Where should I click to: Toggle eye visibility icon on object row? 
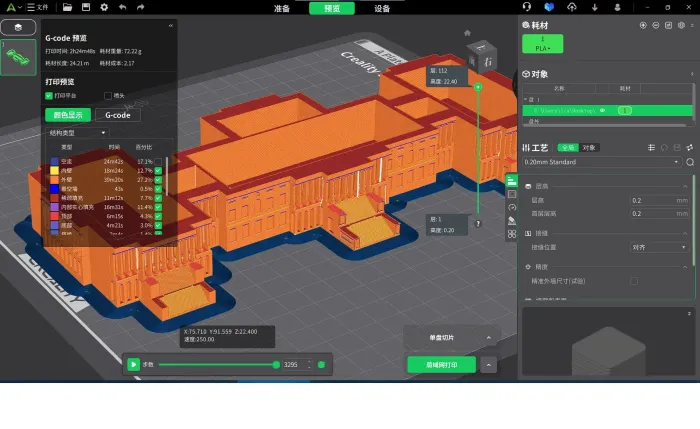603,110
